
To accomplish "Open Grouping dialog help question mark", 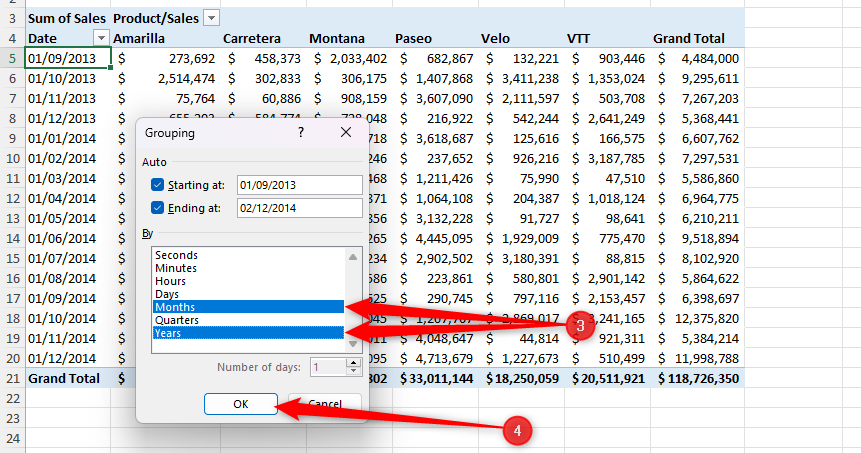I will 300,132.
